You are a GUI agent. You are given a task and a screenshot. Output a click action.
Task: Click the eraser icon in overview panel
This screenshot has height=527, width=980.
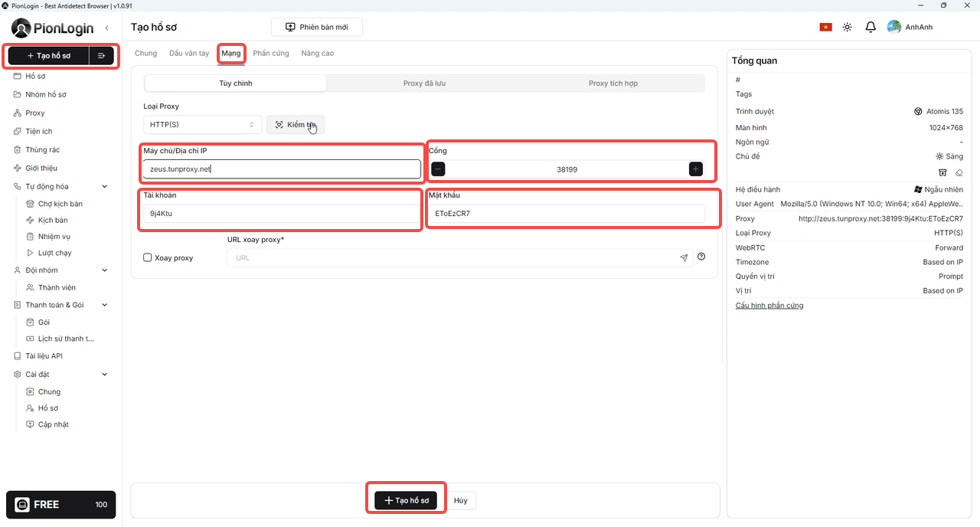(x=959, y=172)
